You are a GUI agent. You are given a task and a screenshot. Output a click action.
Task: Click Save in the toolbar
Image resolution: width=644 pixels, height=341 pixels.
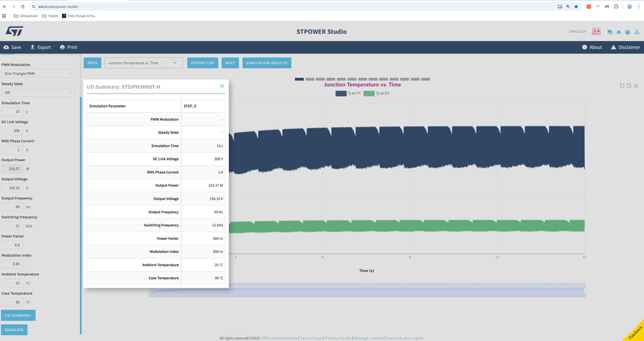(x=12, y=47)
